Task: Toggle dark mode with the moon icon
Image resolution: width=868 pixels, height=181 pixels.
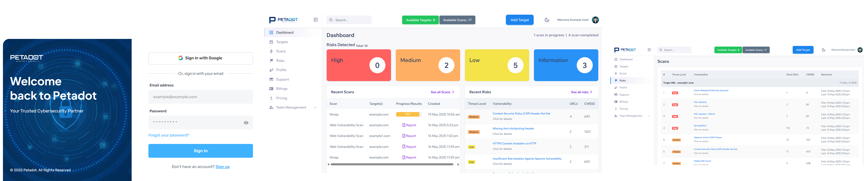Action: [x=547, y=20]
